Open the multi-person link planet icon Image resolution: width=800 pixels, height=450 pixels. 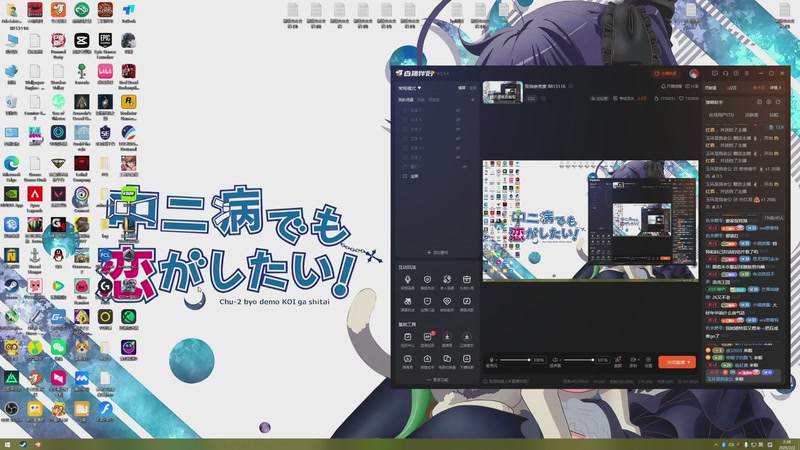pyautogui.click(x=447, y=282)
